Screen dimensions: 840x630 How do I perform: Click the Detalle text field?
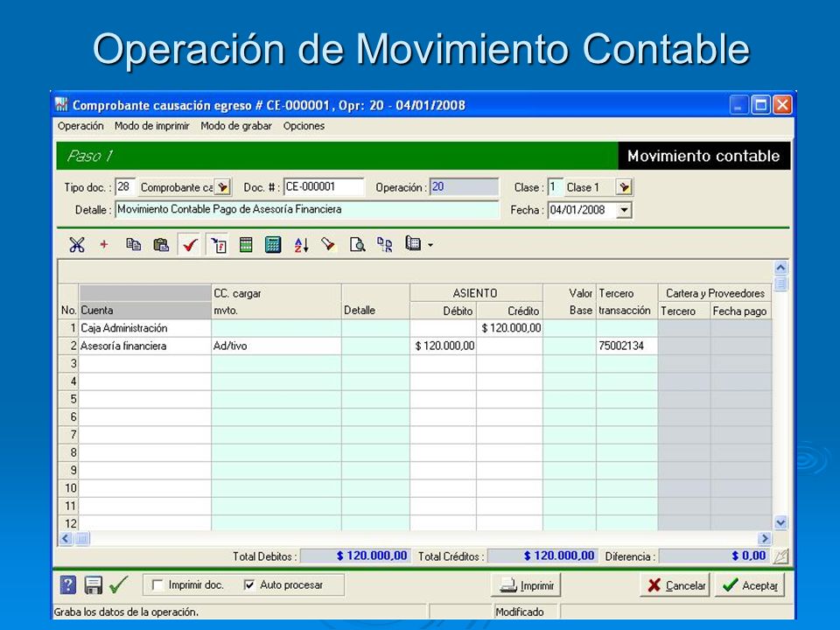coord(307,209)
